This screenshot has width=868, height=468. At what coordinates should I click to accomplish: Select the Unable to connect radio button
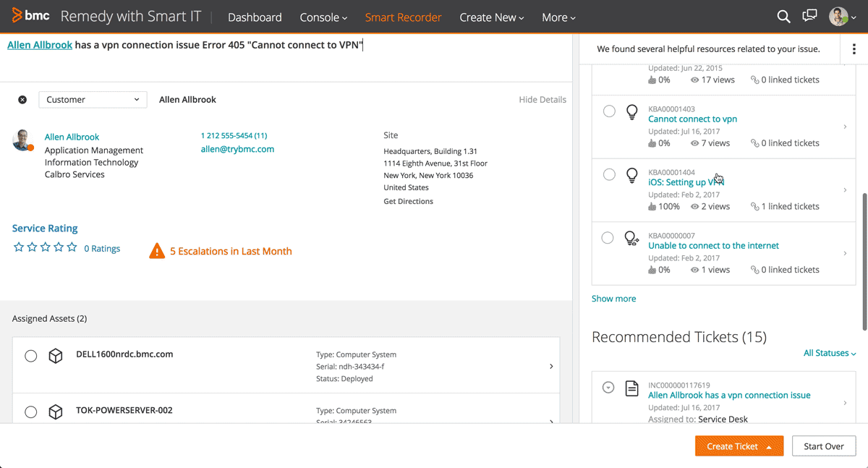pos(608,238)
